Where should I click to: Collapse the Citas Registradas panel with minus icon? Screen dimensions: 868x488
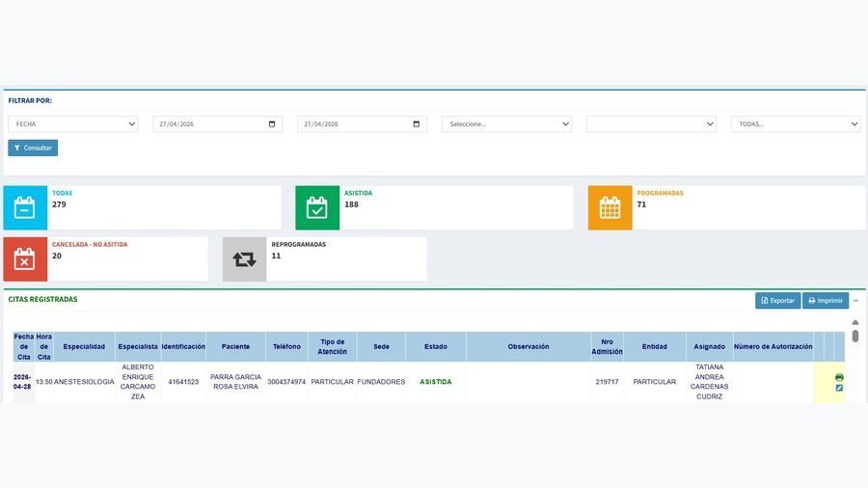(855, 301)
